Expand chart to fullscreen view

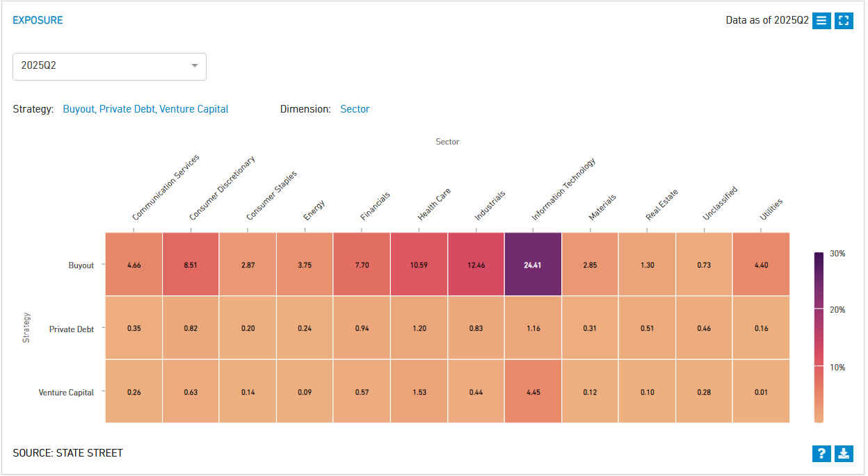844,20
